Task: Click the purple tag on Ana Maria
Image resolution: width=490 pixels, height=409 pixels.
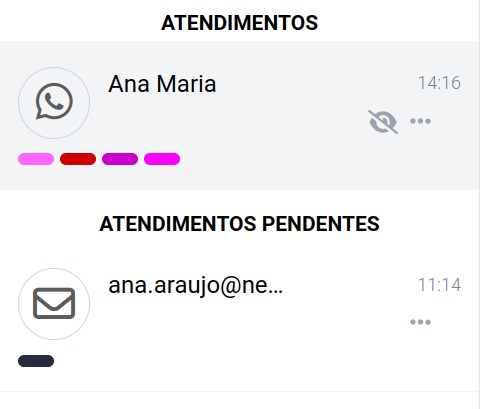Action: coord(120,159)
